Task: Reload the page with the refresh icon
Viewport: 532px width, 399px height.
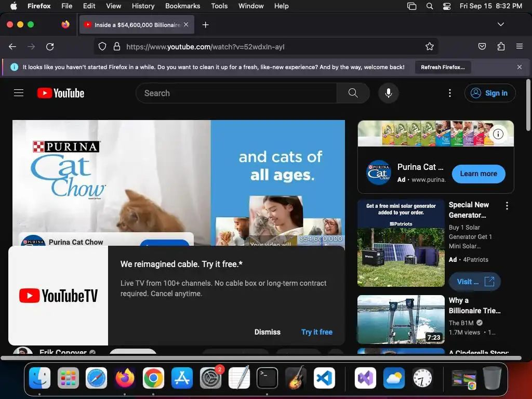Action: point(50,46)
